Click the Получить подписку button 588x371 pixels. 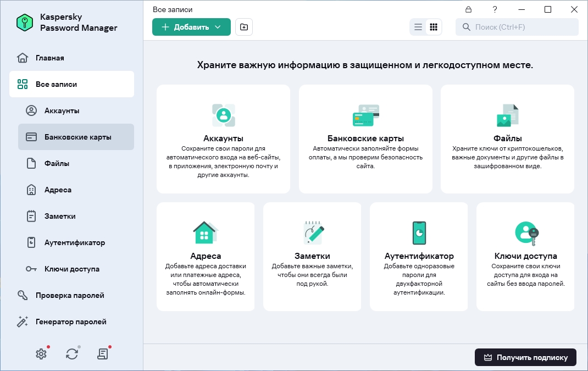click(x=526, y=357)
